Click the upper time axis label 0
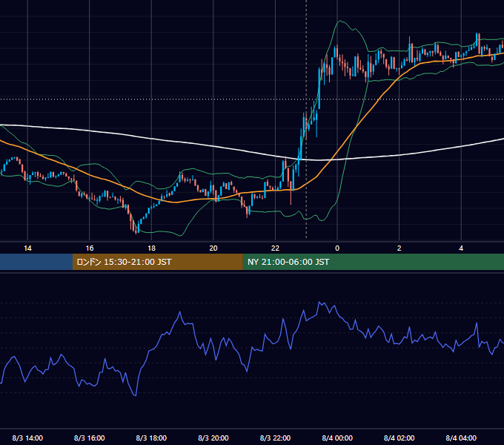This screenshot has height=445, width=504. click(x=337, y=248)
